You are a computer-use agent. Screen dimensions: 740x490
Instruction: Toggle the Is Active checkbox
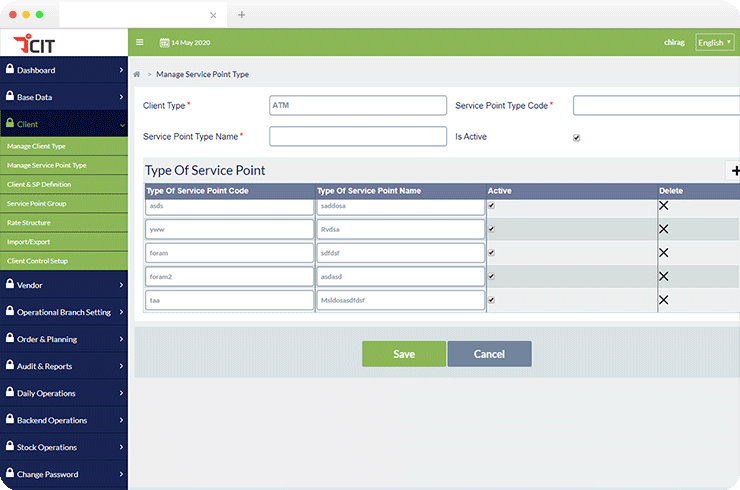pos(577,138)
